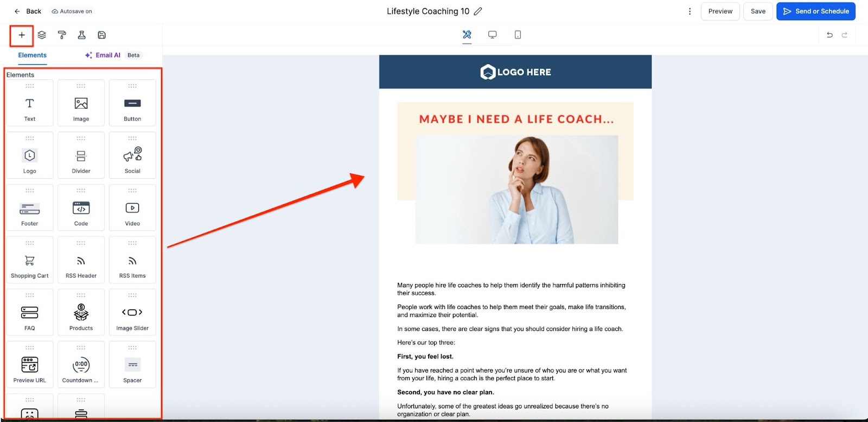The image size is (868, 422).
Task: Click 'Second, you have no clear plan.' text
Action: tap(446, 392)
